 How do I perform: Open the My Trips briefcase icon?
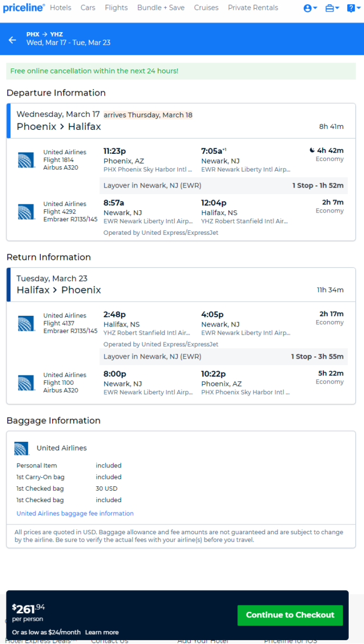(x=330, y=8)
